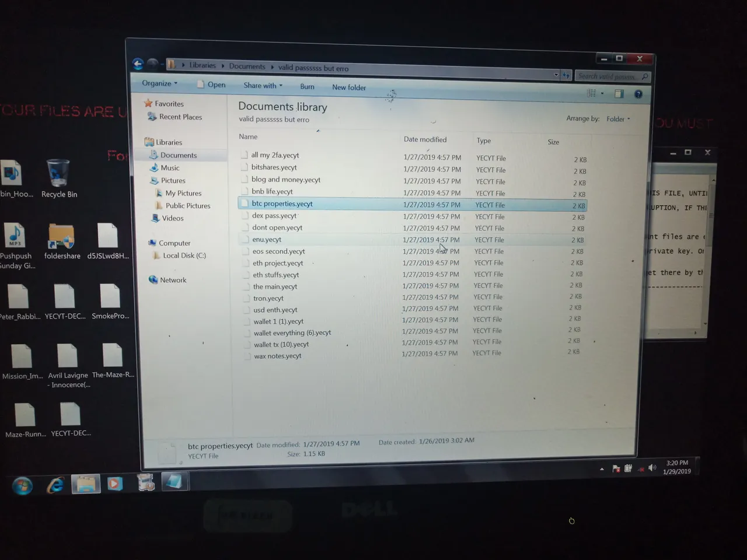This screenshot has height=560, width=747.
Task: Launch Internet Explorer from taskbar
Action: pos(55,484)
